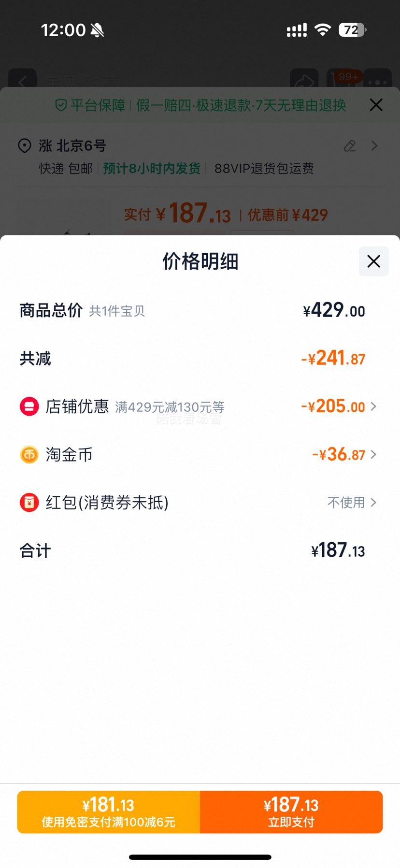This screenshot has height=868, width=400.
Task: Tap the 淘金币 gold coin icon
Action: click(29, 454)
